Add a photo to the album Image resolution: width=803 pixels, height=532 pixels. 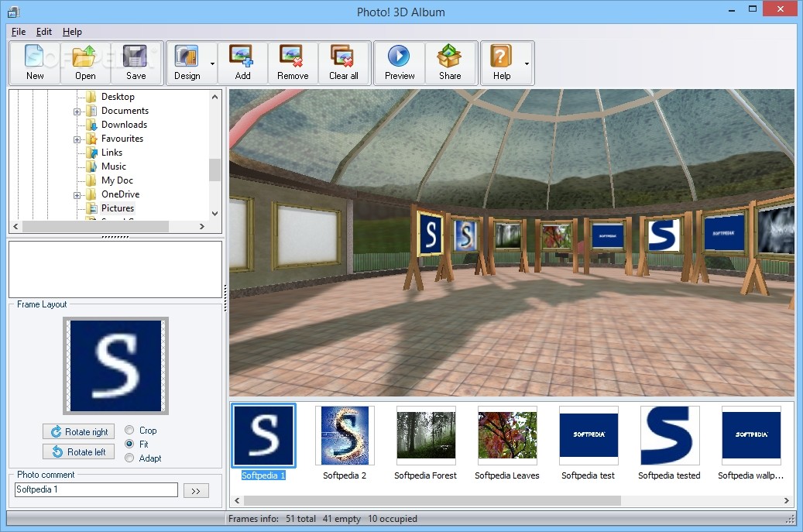[x=243, y=62]
